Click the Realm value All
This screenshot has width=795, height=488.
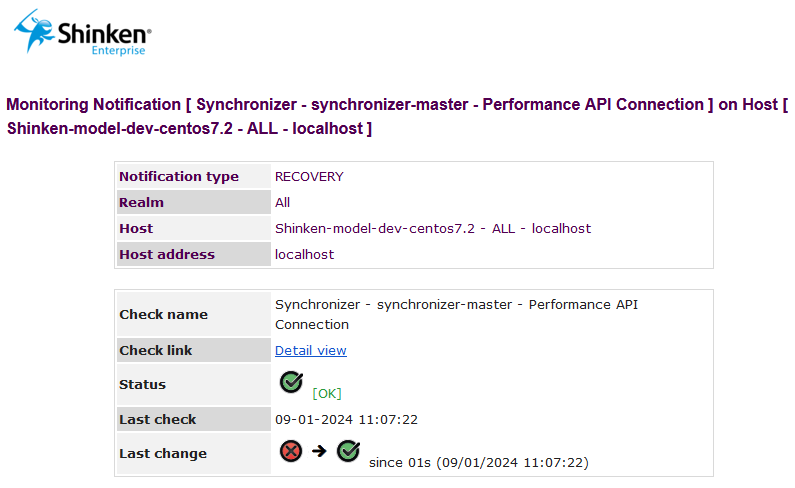283,202
